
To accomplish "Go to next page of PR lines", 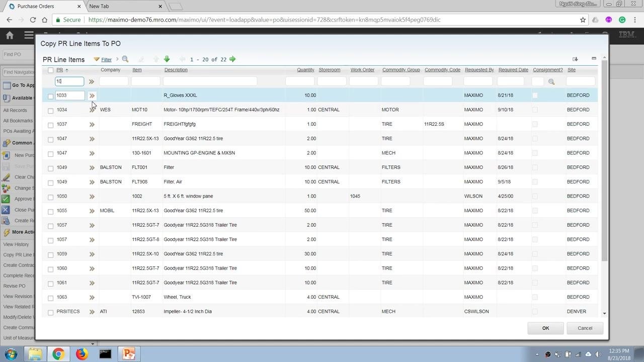I will pyautogui.click(x=232, y=59).
